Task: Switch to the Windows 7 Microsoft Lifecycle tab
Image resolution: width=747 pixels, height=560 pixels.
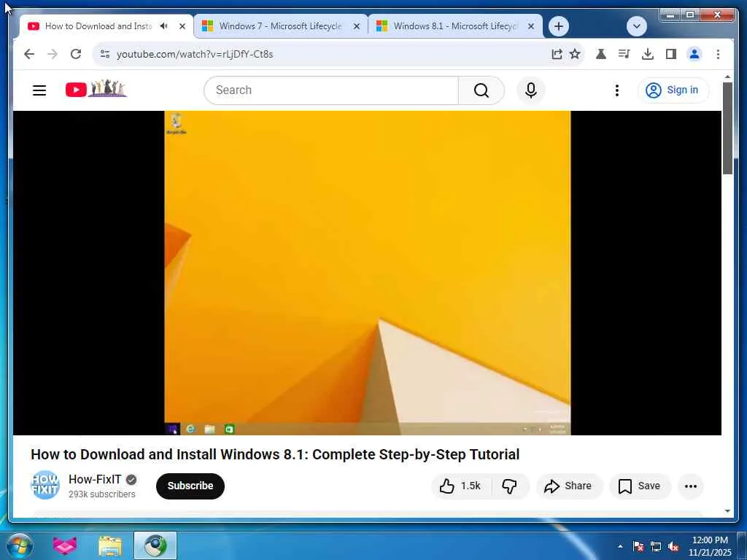Action: click(x=281, y=26)
